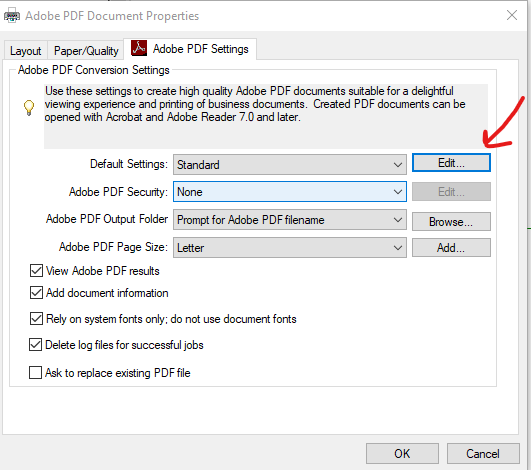Uncheck Add document information
The width and height of the screenshot is (531, 470).
click(x=36, y=293)
